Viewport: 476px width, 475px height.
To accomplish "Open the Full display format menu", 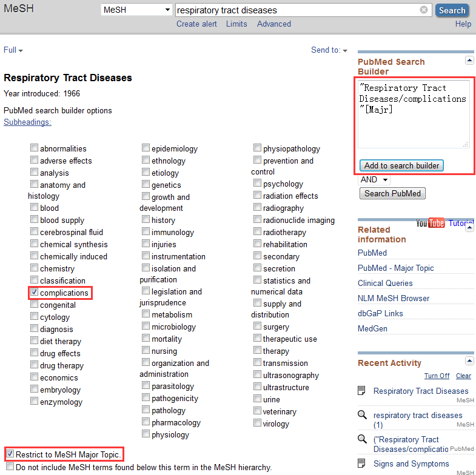I will click(x=13, y=50).
